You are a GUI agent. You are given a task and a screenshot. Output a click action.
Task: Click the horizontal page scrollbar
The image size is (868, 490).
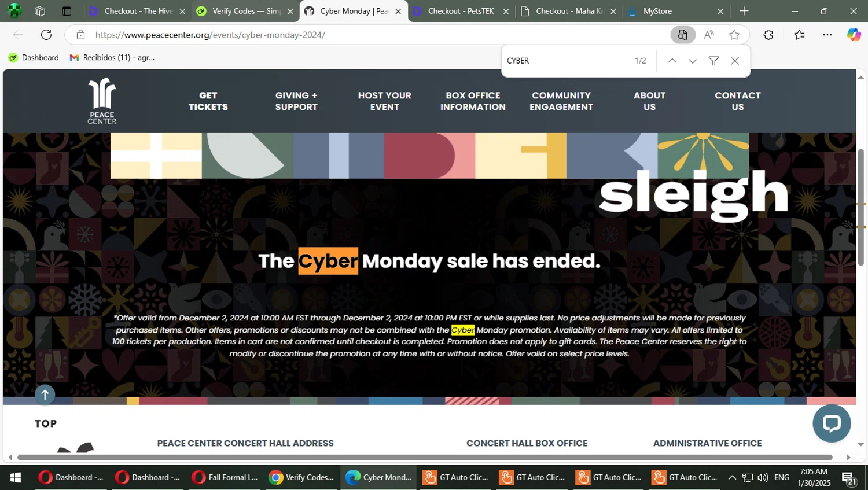[425, 458]
